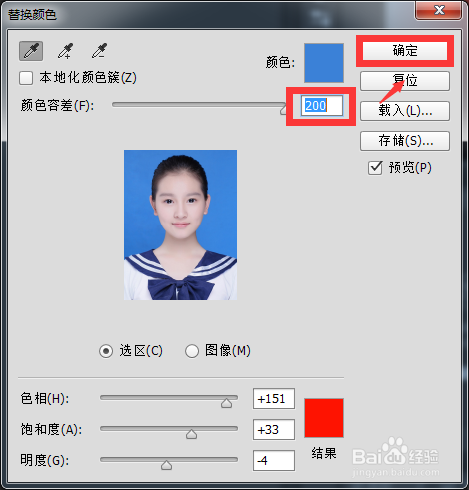Click the portrait preview thumbnail
Image resolution: width=469 pixels, height=490 pixels.
(x=180, y=225)
